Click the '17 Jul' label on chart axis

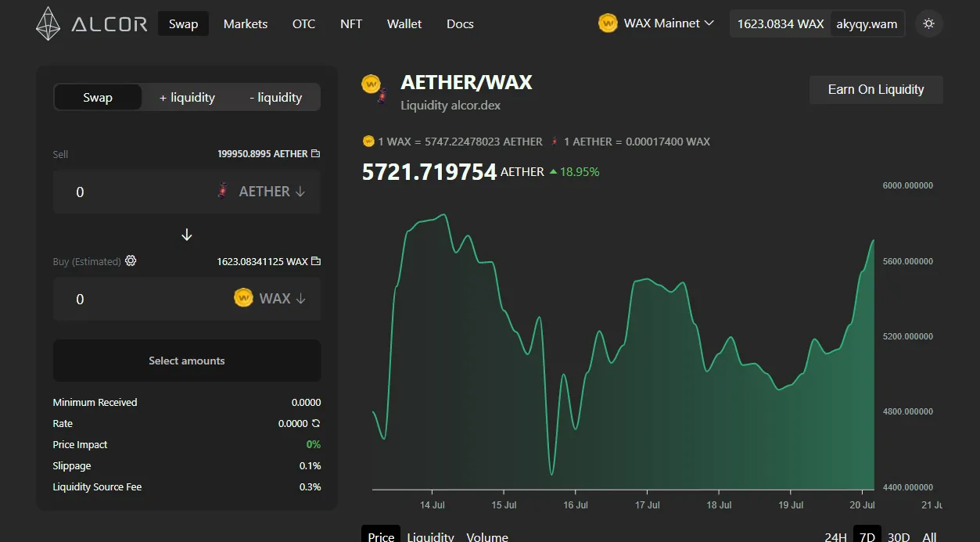pyautogui.click(x=647, y=505)
